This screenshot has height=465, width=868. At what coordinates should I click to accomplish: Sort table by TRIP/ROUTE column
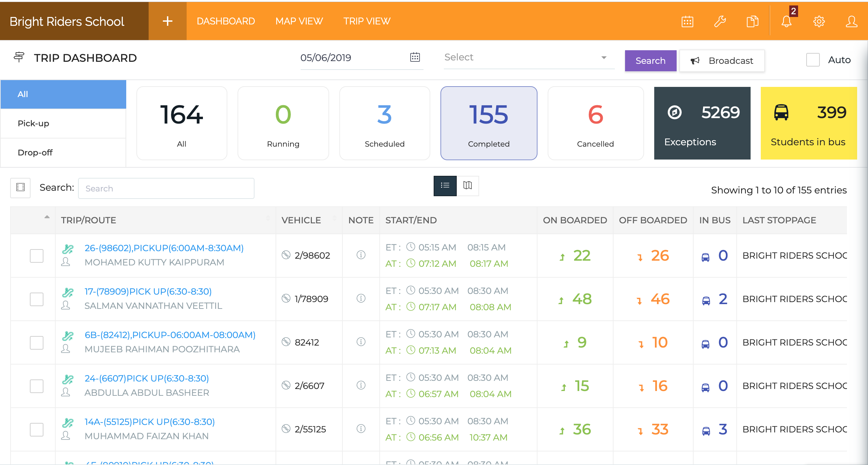[x=166, y=220]
